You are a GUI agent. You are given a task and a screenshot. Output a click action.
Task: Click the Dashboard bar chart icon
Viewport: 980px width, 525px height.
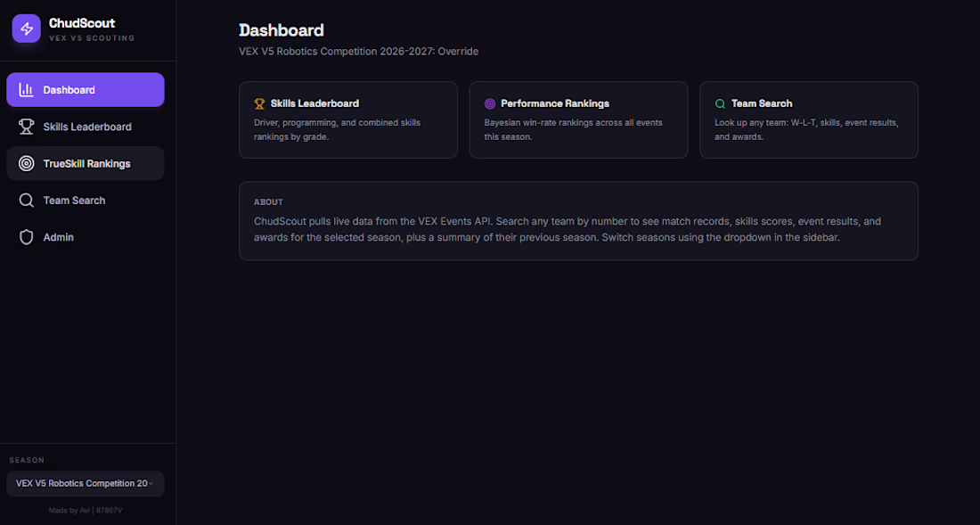coord(26,90)
